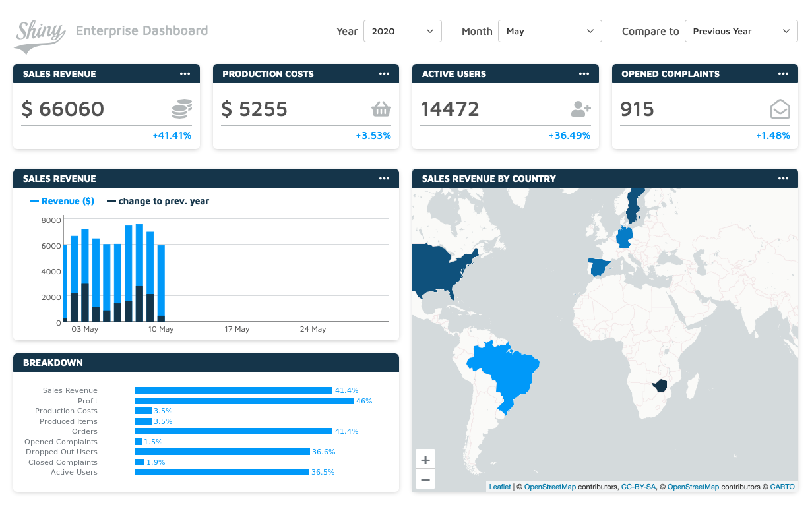Click the Dropped Out Users bar
Viewport: 812px width, 507px height.
click(222, 452)
